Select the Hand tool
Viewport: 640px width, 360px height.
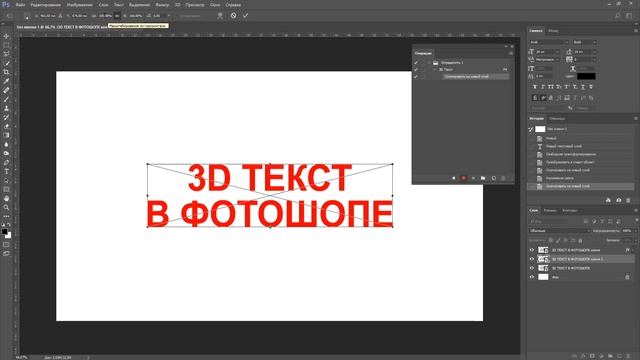[6, 198]
